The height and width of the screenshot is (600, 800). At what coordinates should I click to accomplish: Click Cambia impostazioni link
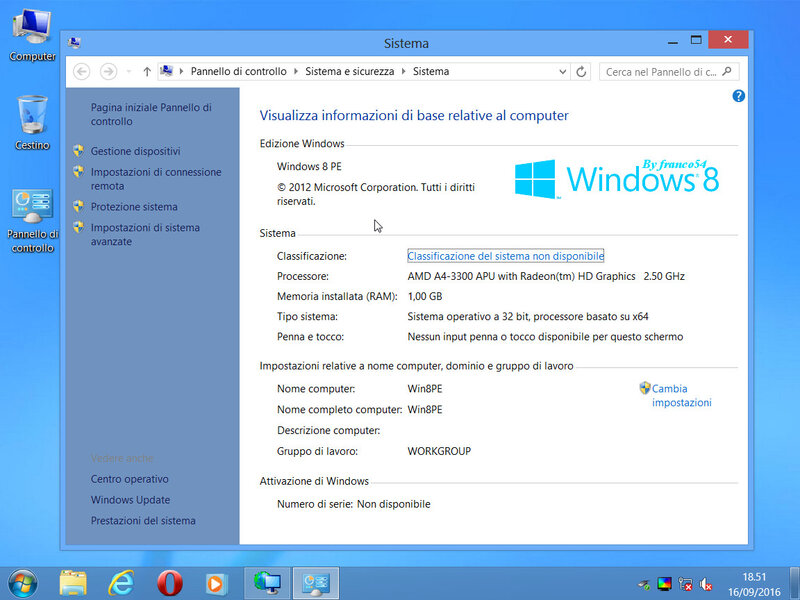(x=681, y=395)
